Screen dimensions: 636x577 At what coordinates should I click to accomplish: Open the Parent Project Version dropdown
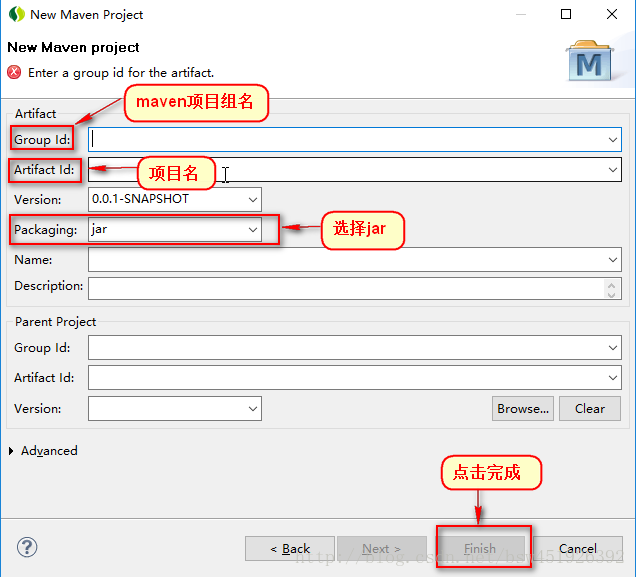[253, 409]
